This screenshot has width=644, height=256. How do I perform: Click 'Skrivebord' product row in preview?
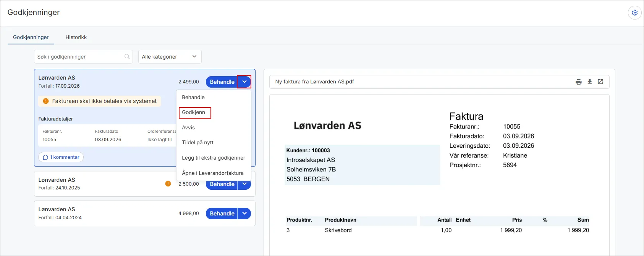click(x=338, y=230)
